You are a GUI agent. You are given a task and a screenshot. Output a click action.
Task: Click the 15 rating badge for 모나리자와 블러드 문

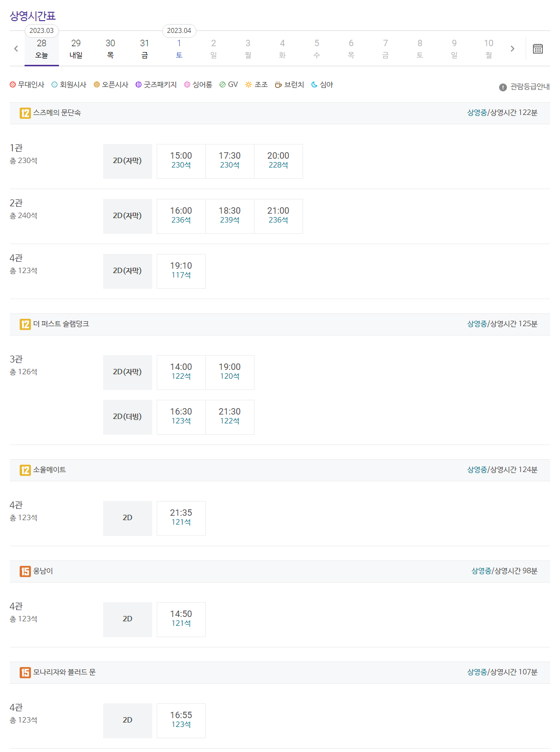click(x=25, y=672)
